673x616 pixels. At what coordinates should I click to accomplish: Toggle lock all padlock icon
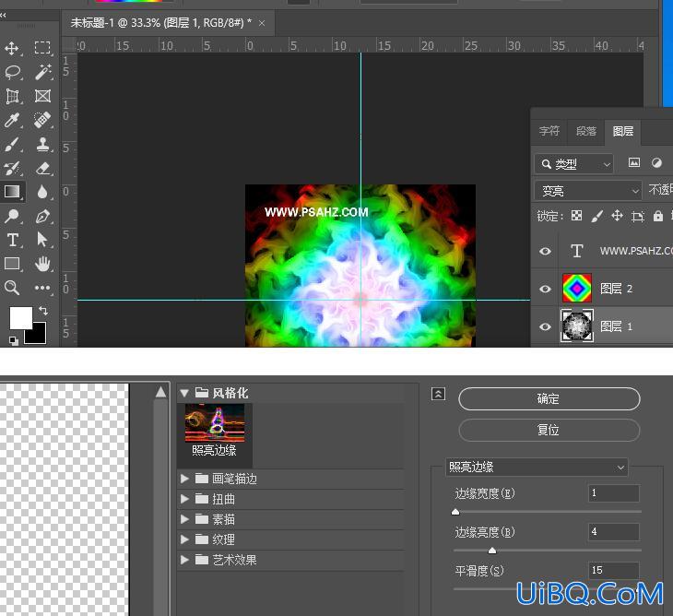click(658, 216)
